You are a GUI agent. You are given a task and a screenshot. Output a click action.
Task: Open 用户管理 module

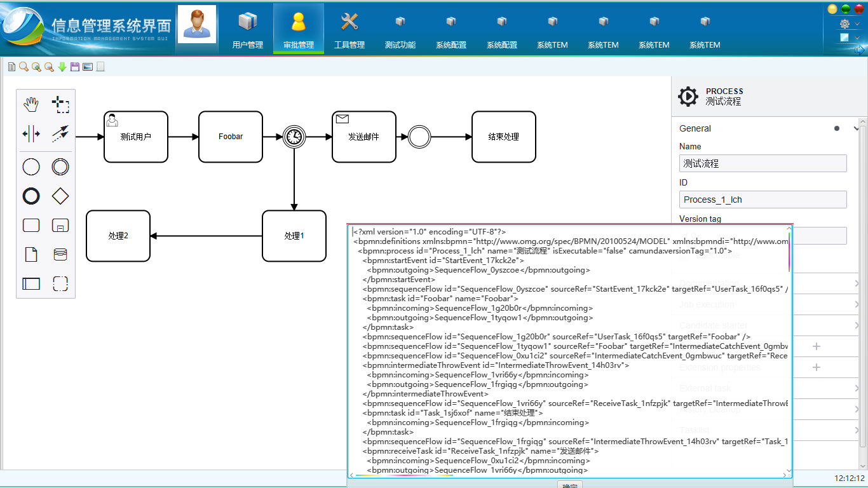pyautogui.click(x=248, y=29)
